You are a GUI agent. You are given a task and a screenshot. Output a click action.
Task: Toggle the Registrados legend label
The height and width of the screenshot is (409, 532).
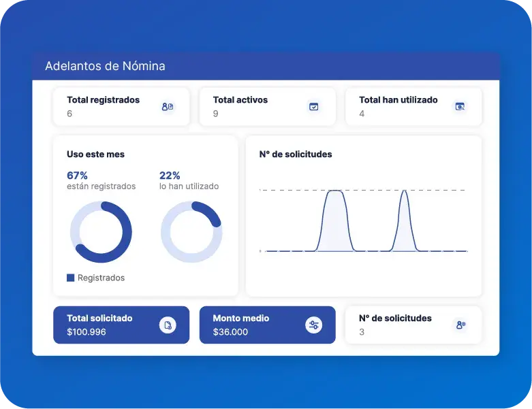[101, 278]
